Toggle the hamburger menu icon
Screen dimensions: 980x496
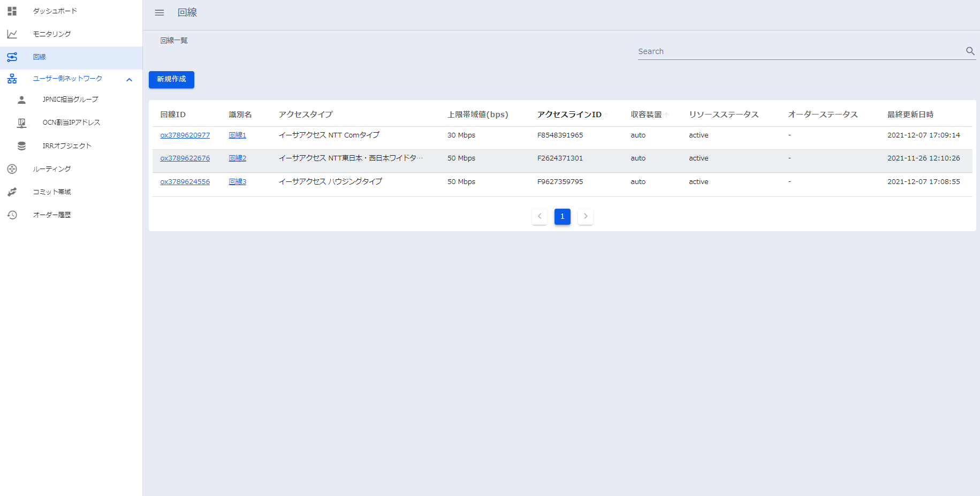coord(159,13)
